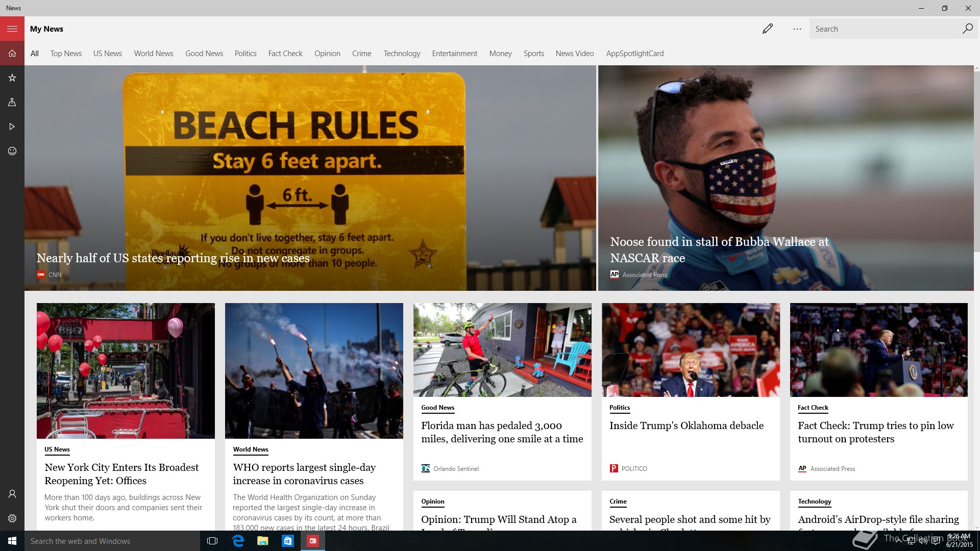Open New York City reopening offices article

[x=121, y=474]
